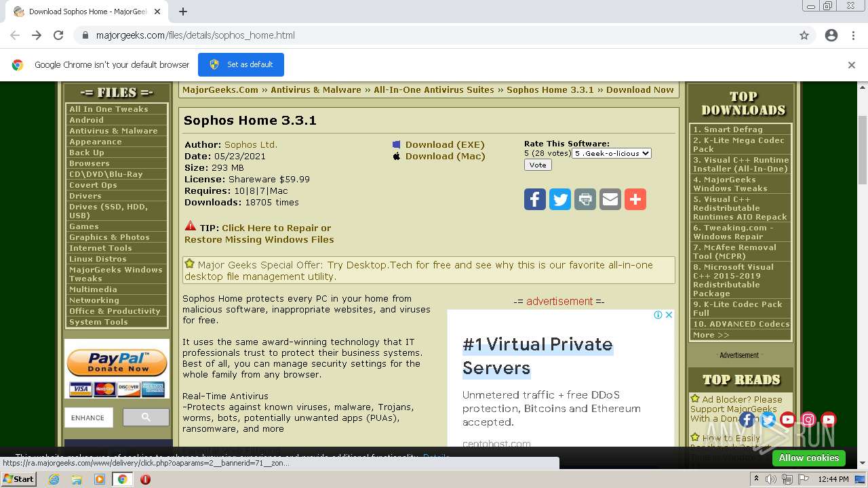Click the address bar URL
This screenshot has height=488, width=868.
tap(195, 35)
